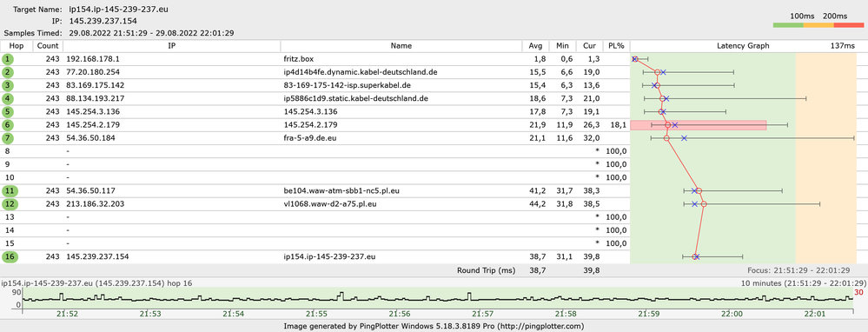Click the Hop column header
The width and height of the screenshot is (868, 332).
(x=17, y=46)
